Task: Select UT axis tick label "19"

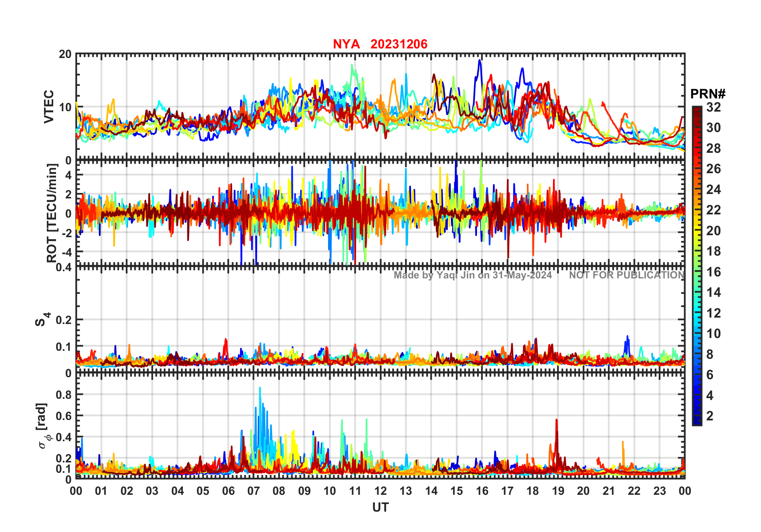Action: (558, 491)
